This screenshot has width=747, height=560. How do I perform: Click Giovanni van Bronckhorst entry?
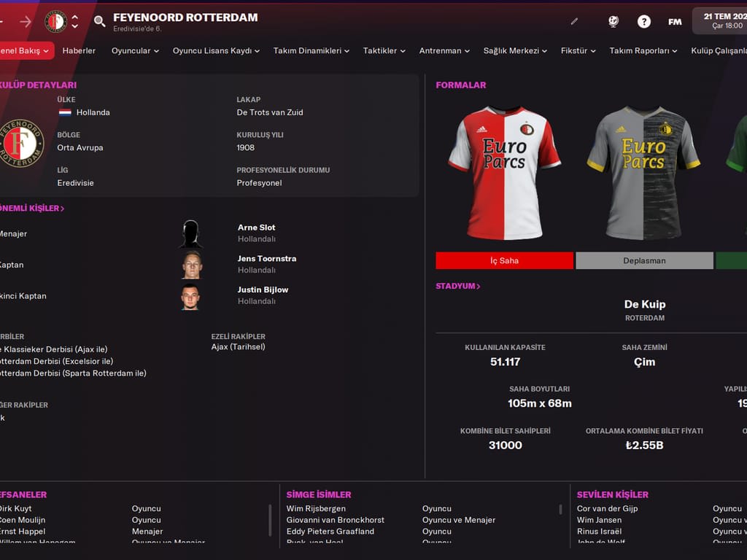tap(336, 520)
